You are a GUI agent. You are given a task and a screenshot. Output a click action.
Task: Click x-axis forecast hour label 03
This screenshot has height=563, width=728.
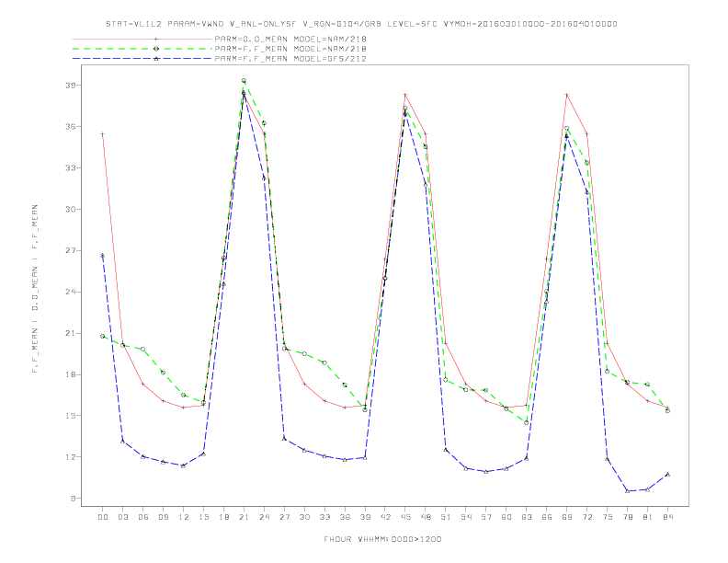[x=122, y=517]
